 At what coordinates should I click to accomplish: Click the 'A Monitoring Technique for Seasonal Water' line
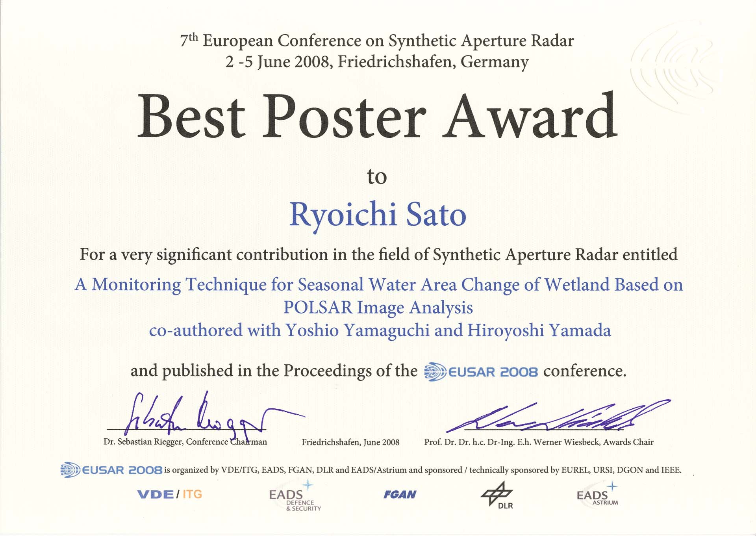tap(378, 285)
